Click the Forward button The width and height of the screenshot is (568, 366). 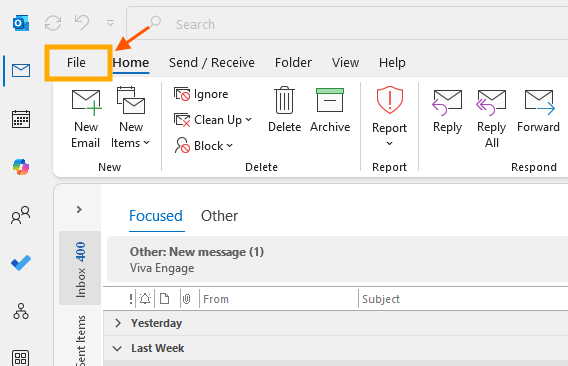(539, 111)
